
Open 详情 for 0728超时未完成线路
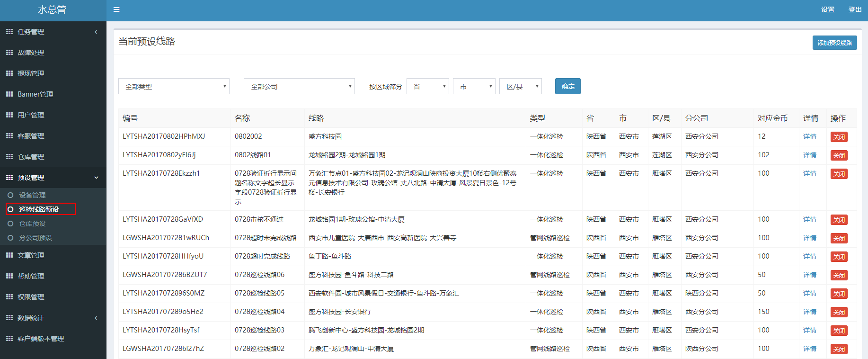coord(810,238)
